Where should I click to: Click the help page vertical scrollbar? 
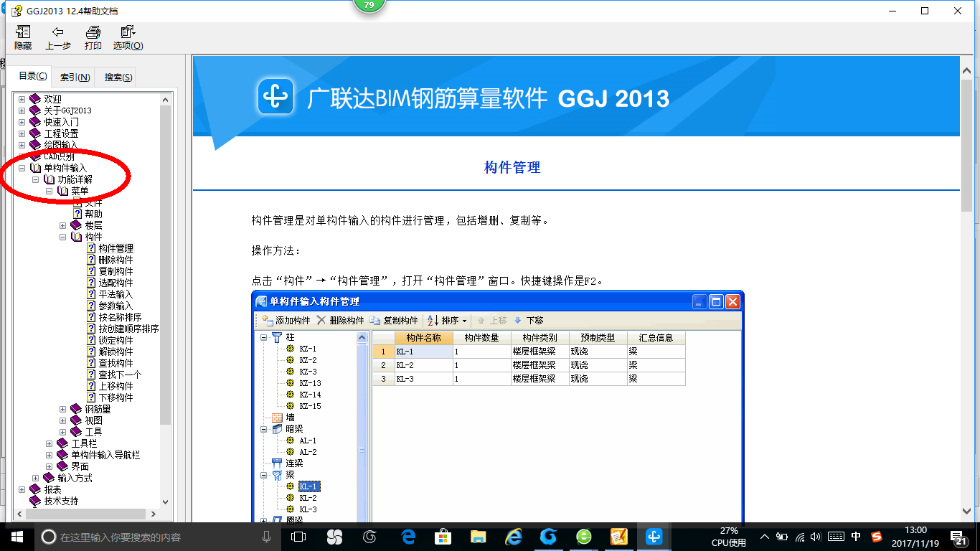coord(966,290)
